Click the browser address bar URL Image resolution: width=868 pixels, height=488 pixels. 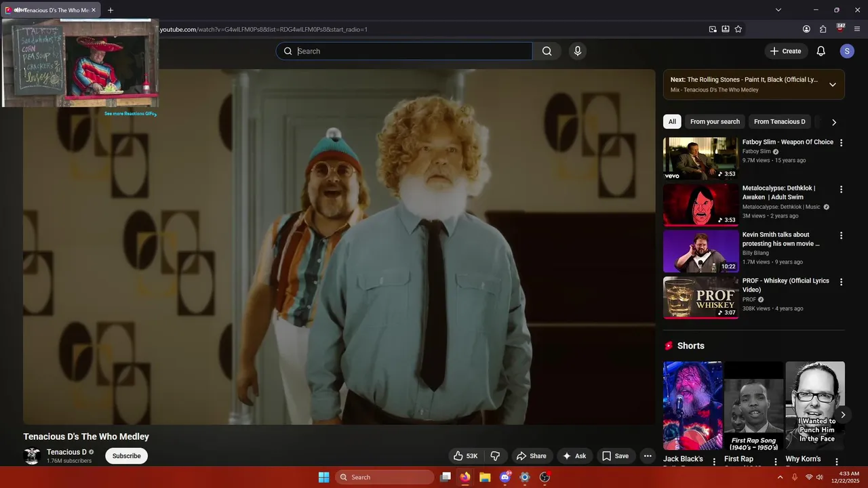264,29
